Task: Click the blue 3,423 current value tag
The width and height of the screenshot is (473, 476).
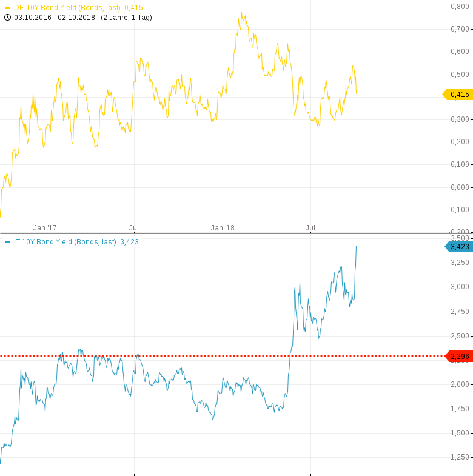Action: pos(459,247)
